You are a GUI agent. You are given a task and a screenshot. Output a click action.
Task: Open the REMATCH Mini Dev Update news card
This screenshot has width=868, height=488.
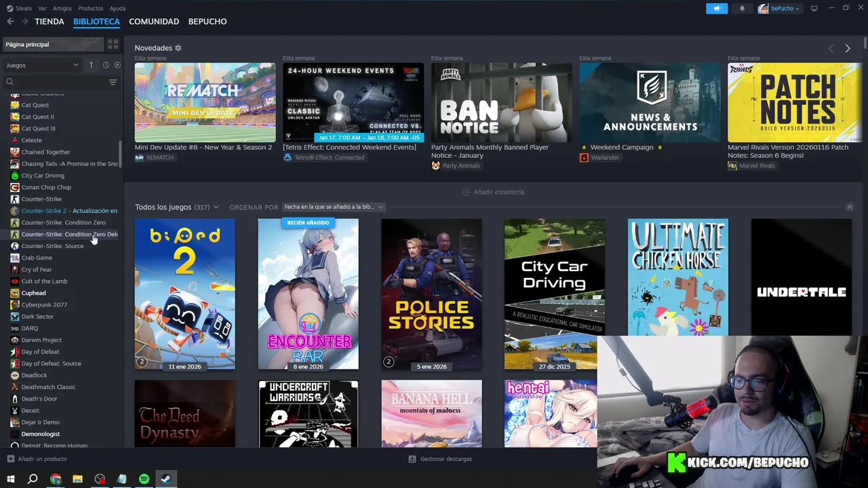point(205,102)
